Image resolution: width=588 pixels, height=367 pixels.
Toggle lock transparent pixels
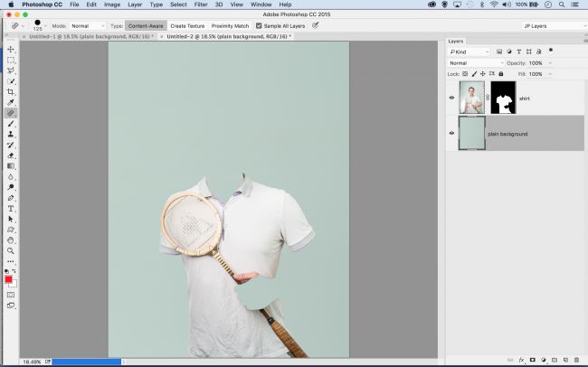coord(465,74)
